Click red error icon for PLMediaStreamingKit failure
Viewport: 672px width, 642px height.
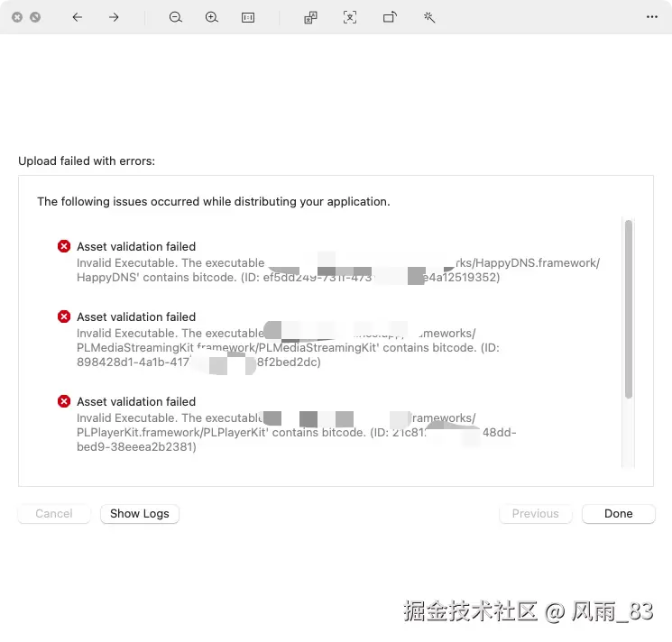pos(64,316)
